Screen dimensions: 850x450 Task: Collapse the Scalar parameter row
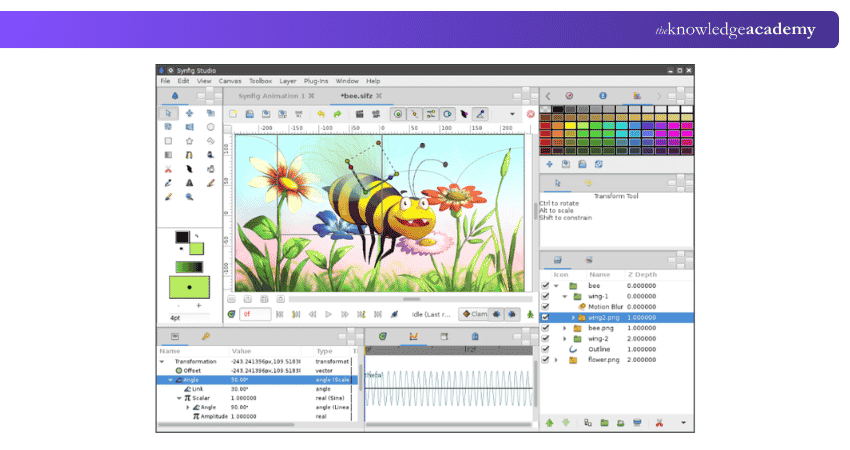[179, 398]
